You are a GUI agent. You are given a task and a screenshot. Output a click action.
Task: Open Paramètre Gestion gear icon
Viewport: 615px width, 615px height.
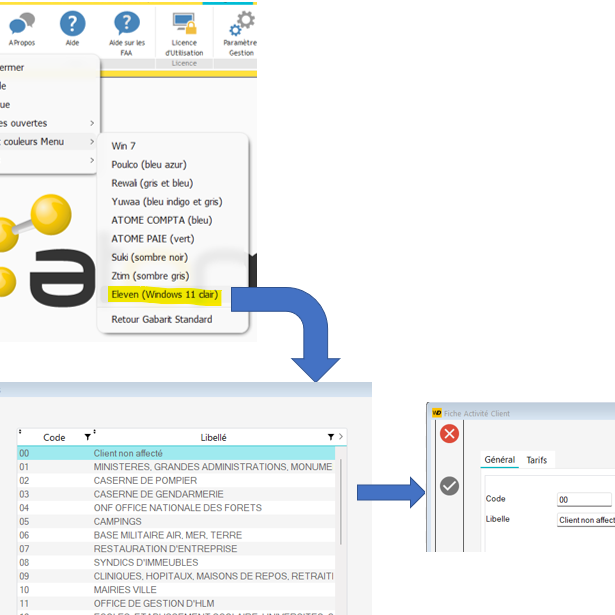pos(241,24)
